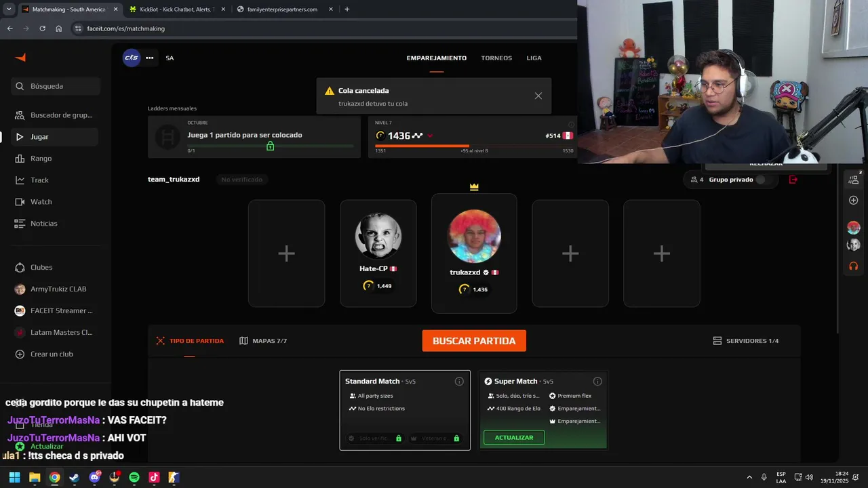Click the add friend plus icon in right sidebar
868x488 pixels.
coord(854,201)
